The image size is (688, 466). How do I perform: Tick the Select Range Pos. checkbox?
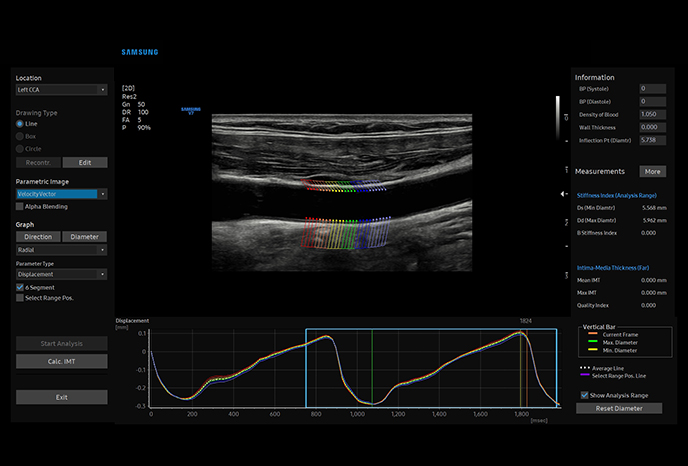[x=20, y=298]
